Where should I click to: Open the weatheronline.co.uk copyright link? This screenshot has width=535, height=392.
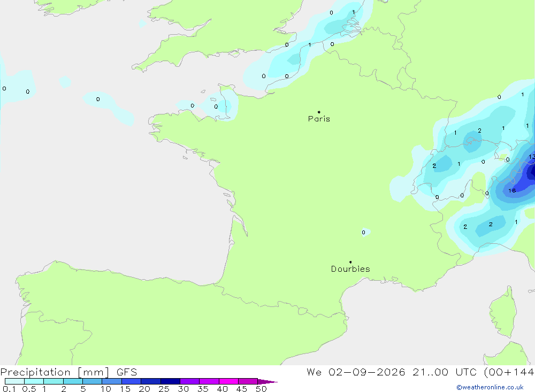click(x=490, y=387)
